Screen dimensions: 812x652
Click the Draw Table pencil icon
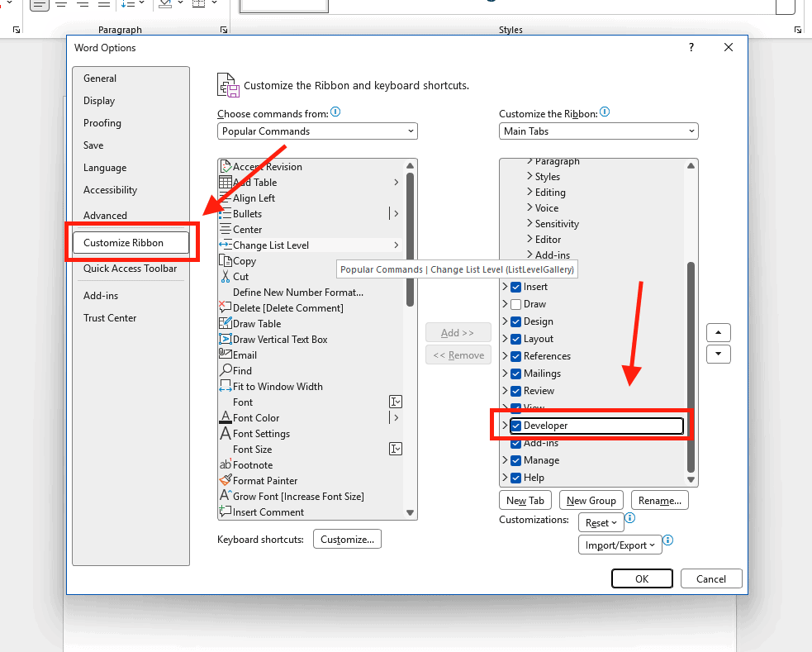tap(226, 324)
